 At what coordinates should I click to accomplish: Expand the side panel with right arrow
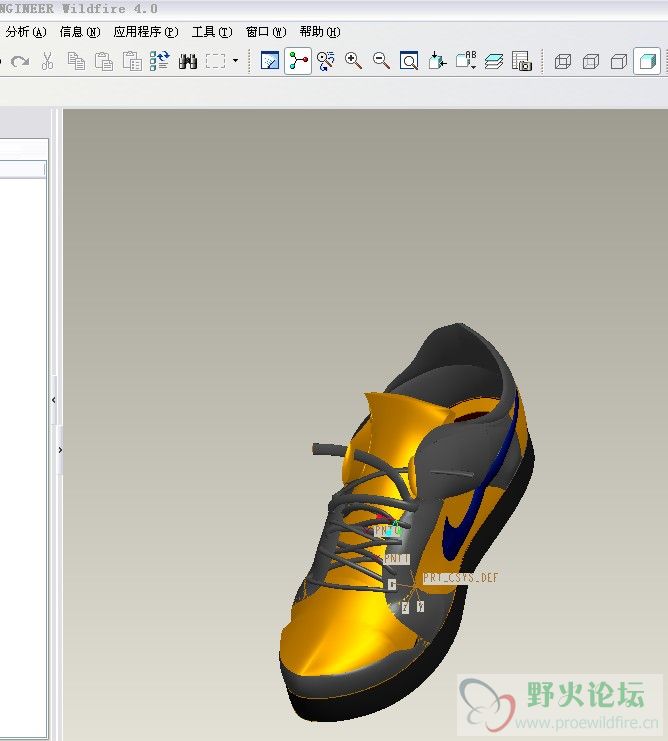pyautogui.click(x=60, y=450)
